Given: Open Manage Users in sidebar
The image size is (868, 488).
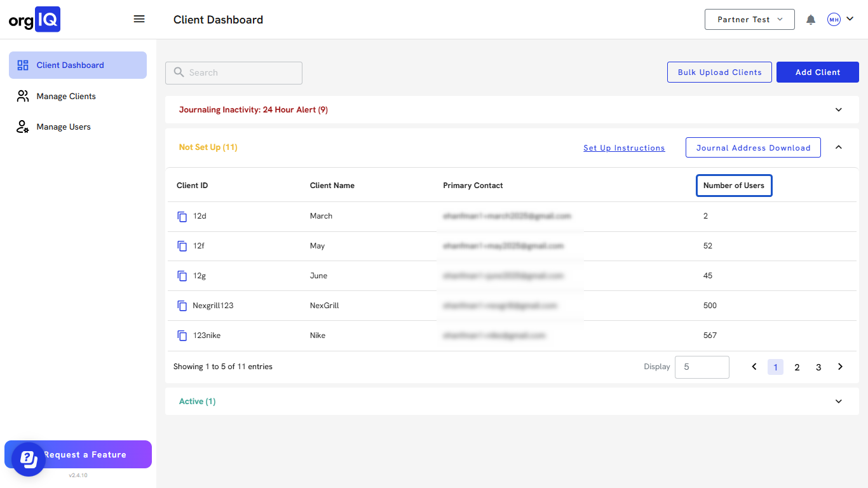Looking at the screenshot, I should [64, 127].
